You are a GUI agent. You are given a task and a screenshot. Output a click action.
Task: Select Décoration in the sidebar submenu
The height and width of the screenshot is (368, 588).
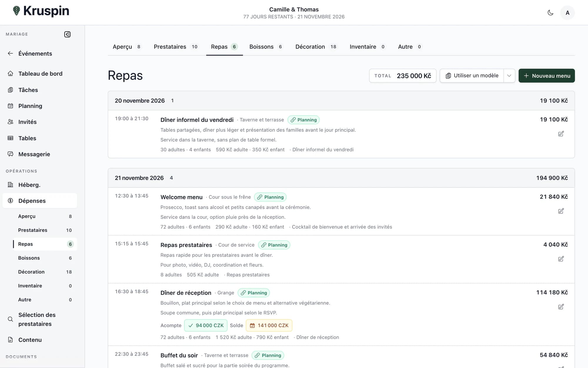(45, 272)
